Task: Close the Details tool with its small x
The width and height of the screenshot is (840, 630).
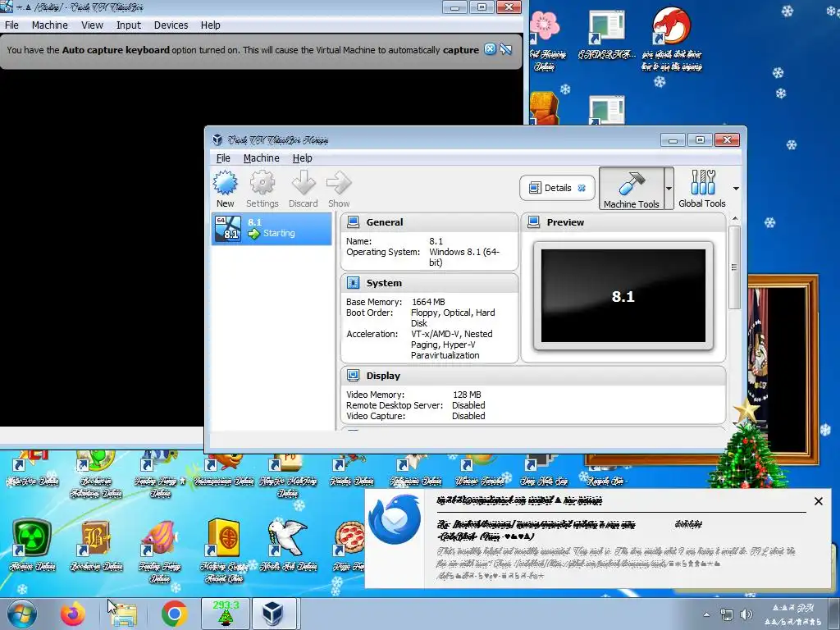Action: coord(582,188)
